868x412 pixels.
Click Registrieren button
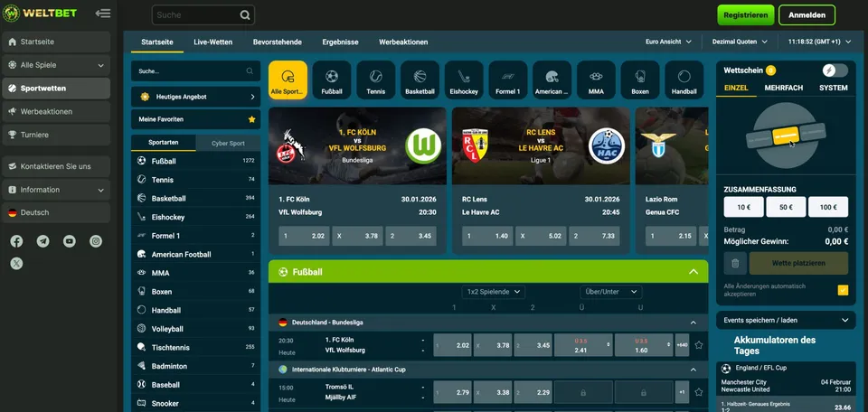pos(746,15)
